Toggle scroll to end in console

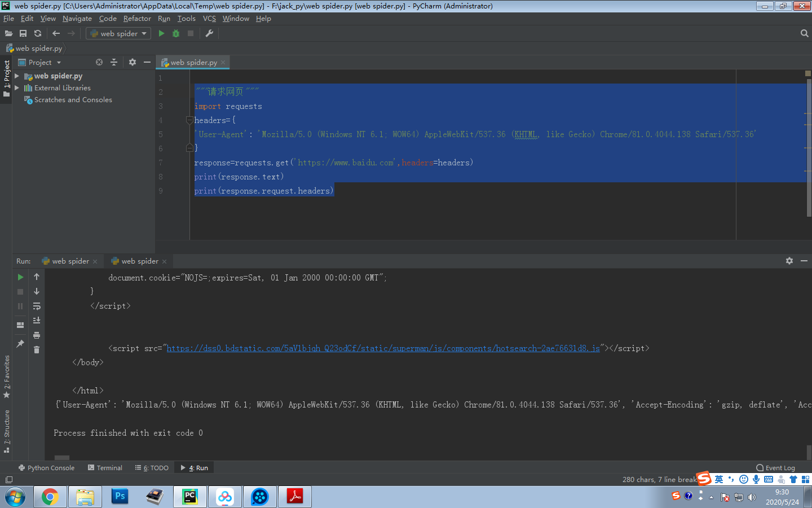37,320
